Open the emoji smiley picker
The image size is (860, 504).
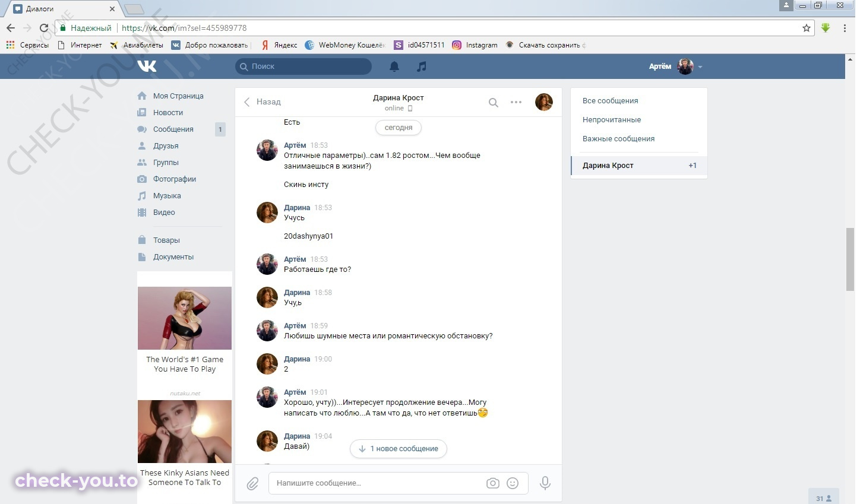click(513, 483)
